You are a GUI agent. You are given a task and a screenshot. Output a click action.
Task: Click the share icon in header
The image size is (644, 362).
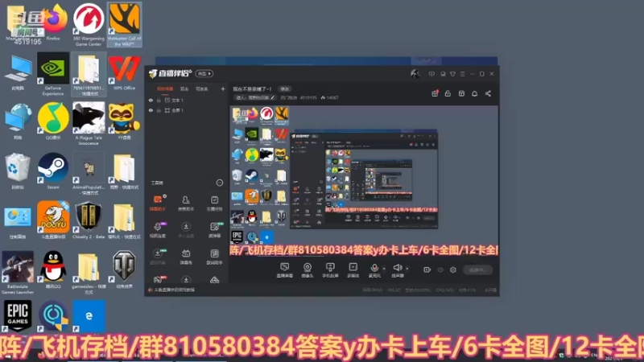[x=488, y=93]
